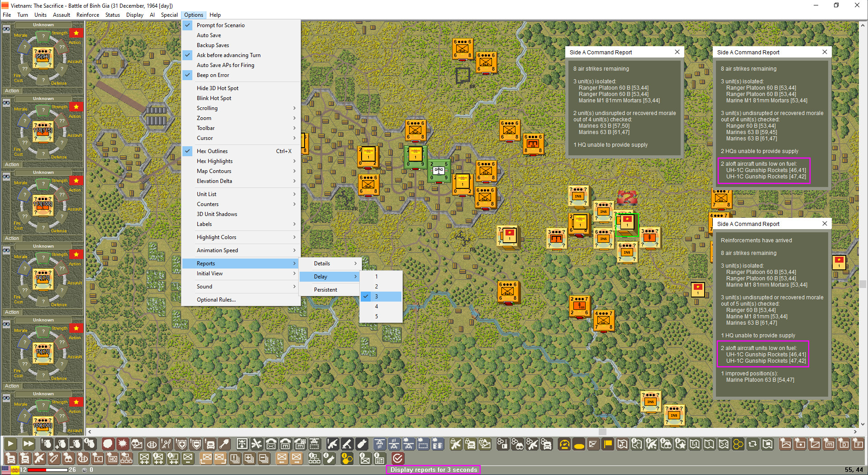868x475 pixels.
Task: Expand the Hex Highlights submenu
Action: click(x=241, y=161)
